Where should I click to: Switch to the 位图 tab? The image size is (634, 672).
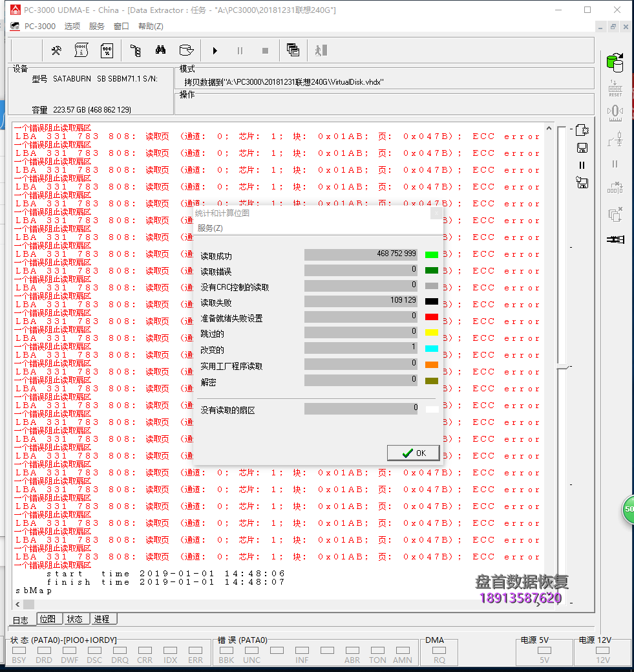[48, 620]
